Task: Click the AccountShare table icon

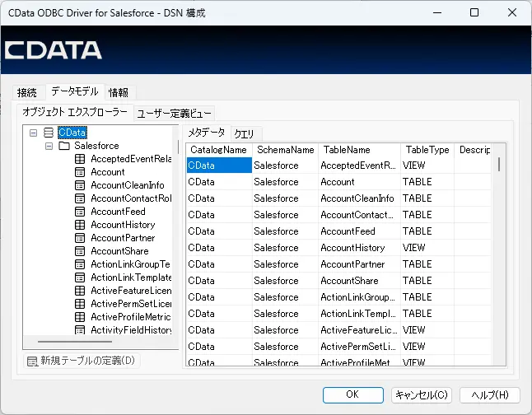Action: coord(80,251)
